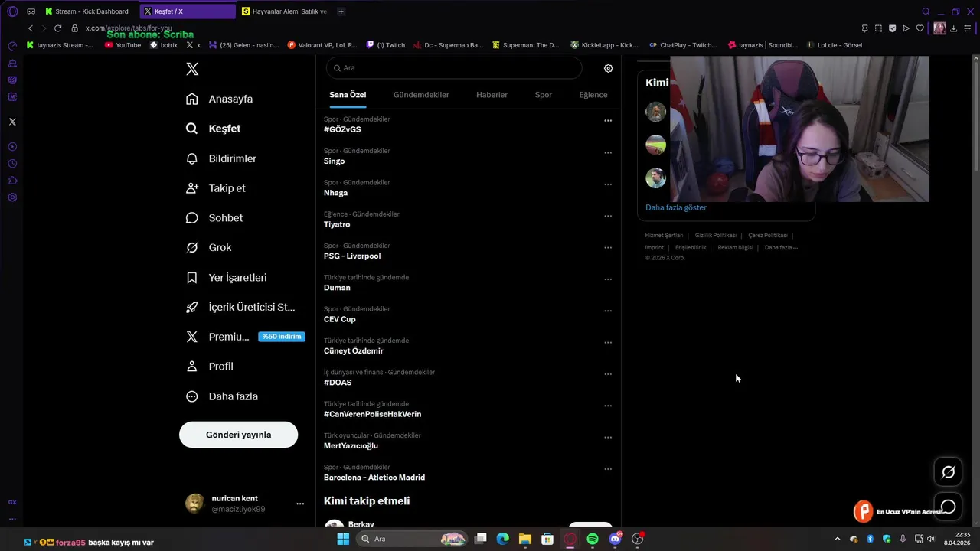Open more options for PSG - Liverpool
Screen dimensions: 980x551
click(608, 248)
